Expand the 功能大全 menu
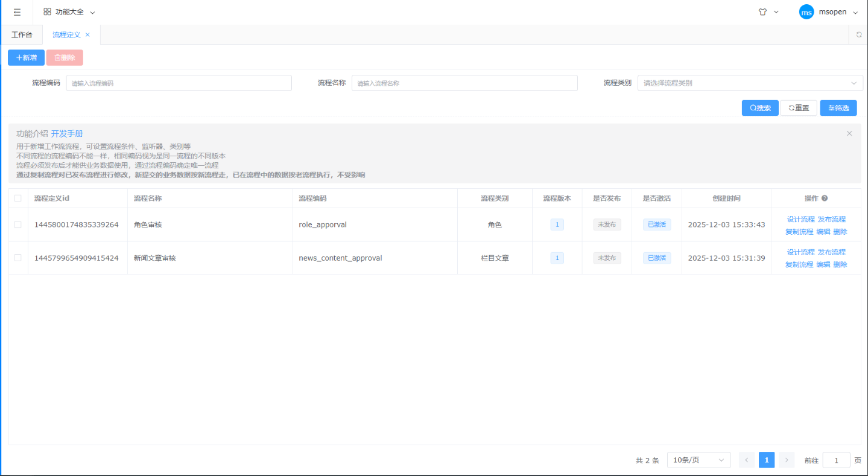 (69, 12)
